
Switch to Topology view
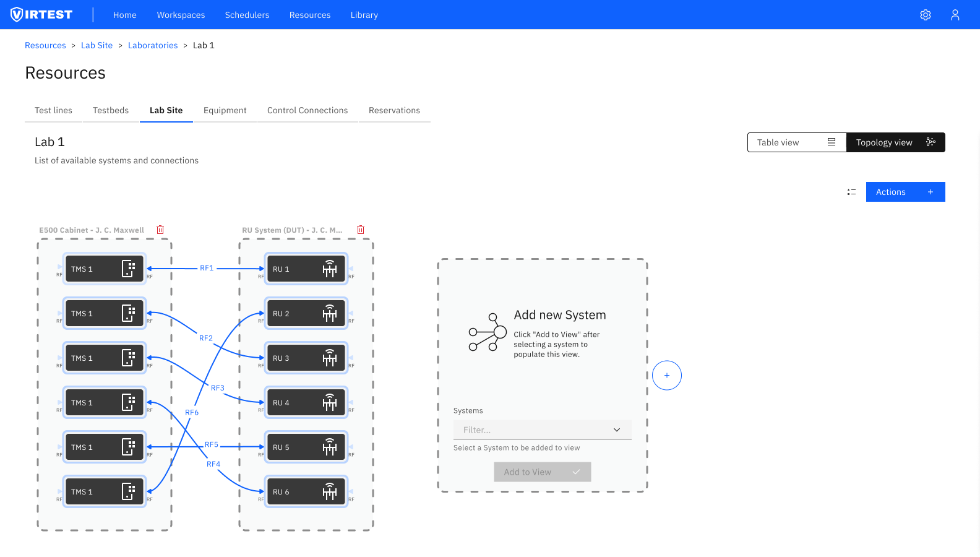point(895,142)
